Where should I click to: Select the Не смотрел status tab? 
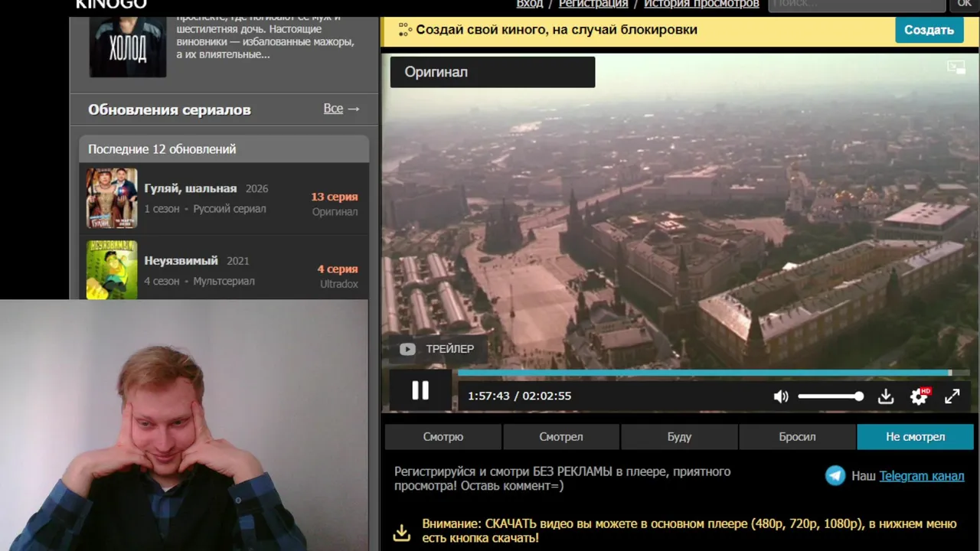tap(915, 437)
